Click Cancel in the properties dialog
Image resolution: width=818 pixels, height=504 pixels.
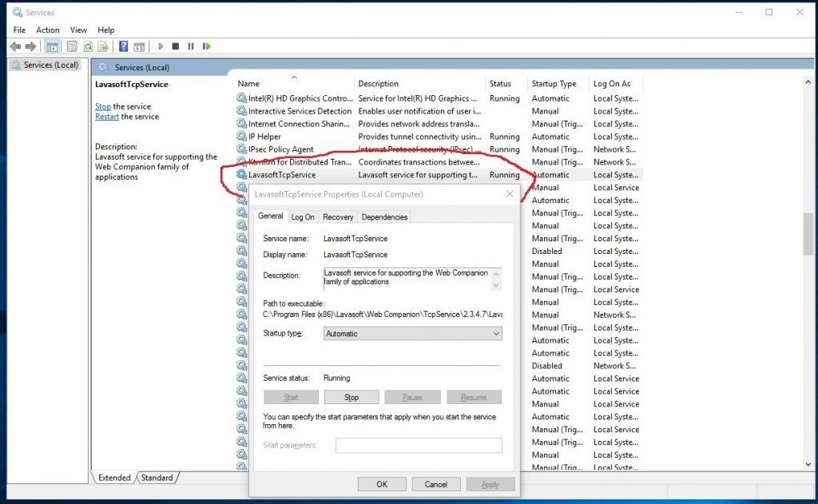point(435,484)
